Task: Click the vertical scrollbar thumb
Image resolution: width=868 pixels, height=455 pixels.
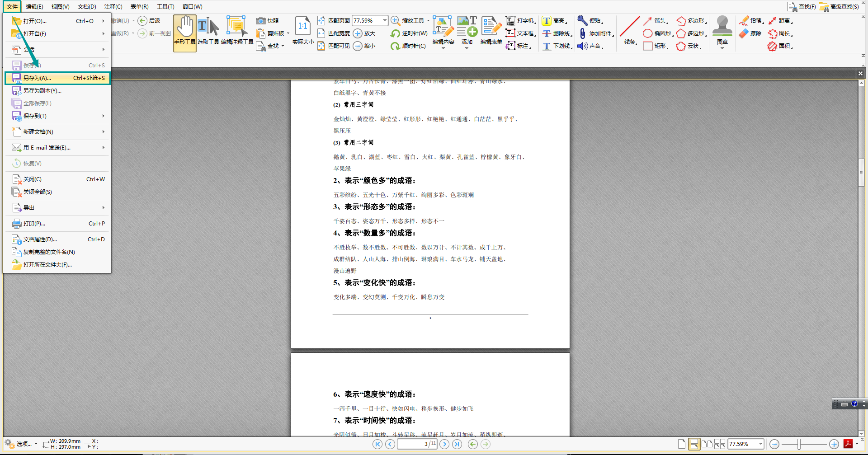Action: [861, 172]
